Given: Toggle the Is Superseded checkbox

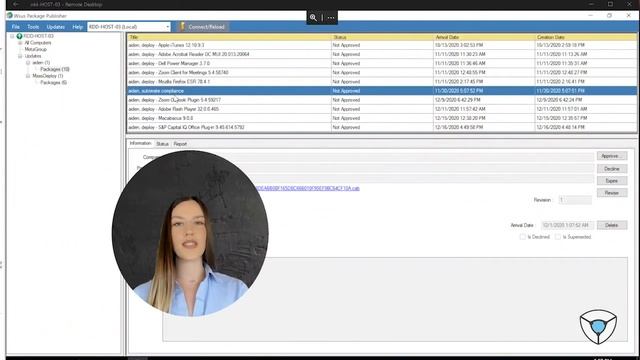Looking at the screenshot, I should [x=558, y=237].
